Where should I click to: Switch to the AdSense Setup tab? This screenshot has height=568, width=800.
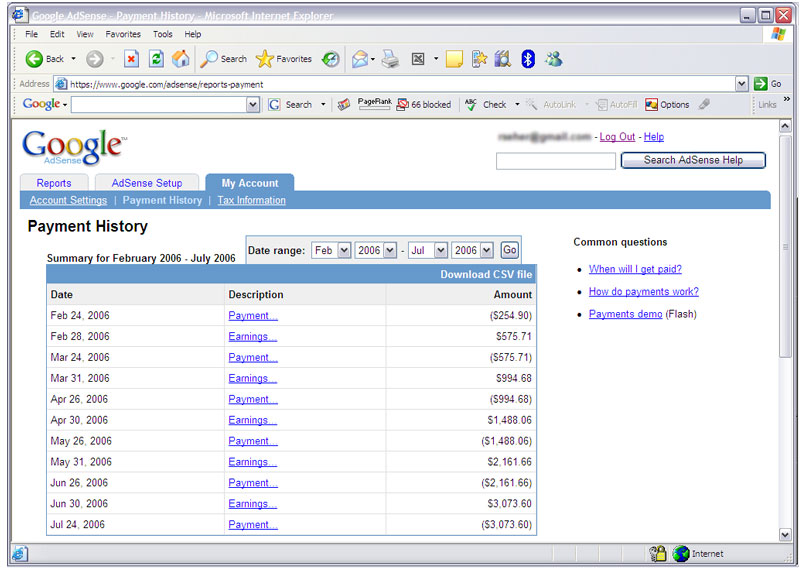point(147,183)
